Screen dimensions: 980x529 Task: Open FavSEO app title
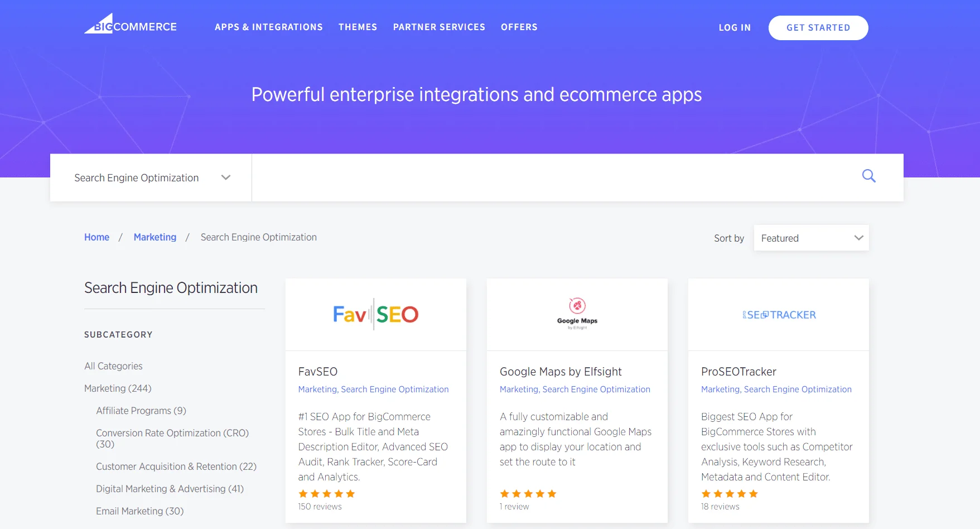317,372
